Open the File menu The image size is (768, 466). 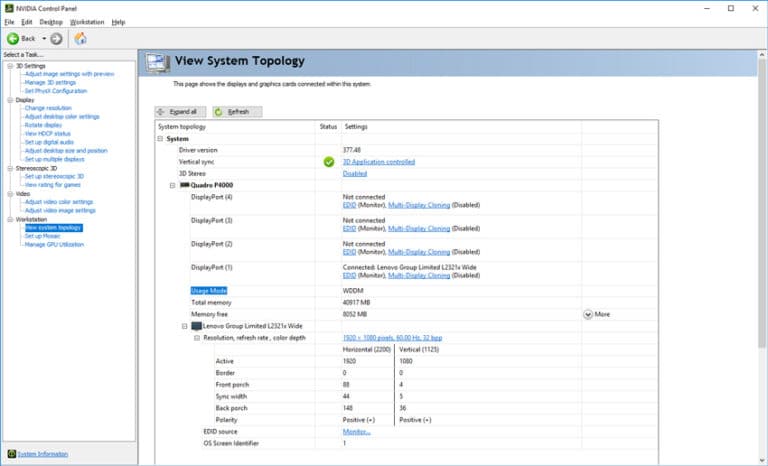tap(9, 22)
